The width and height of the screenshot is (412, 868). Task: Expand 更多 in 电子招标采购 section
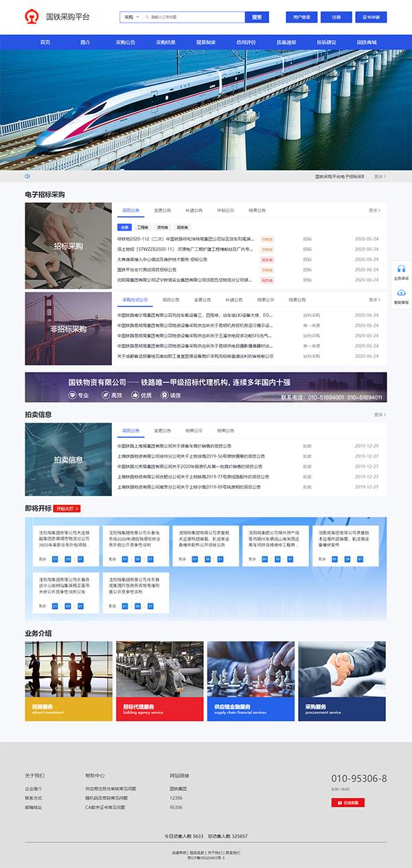(374, 210)
